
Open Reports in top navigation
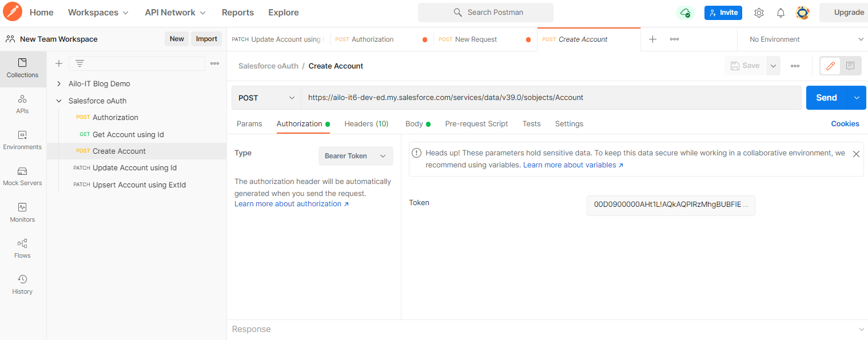click(x=238, y=13)
